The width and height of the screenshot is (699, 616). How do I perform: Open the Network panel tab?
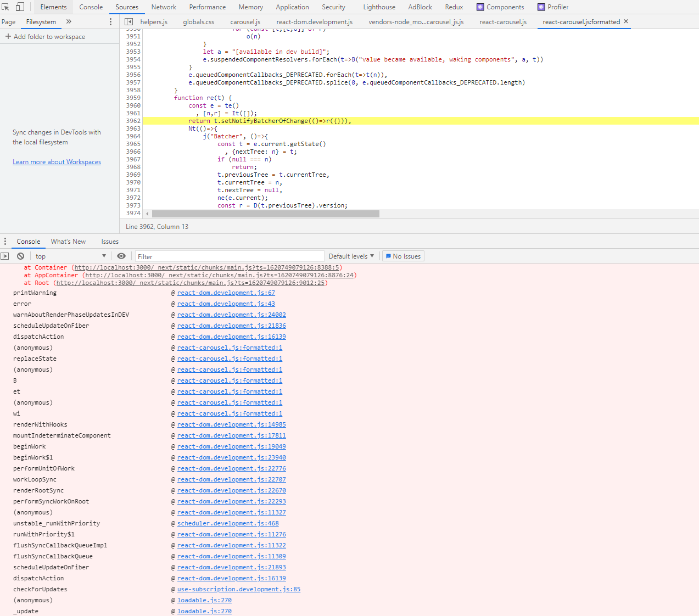[164, 7]
